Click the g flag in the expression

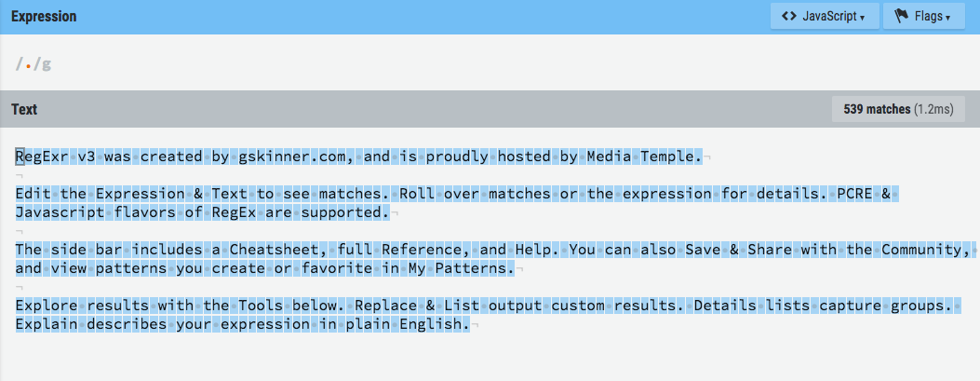[x=47, y=65]
